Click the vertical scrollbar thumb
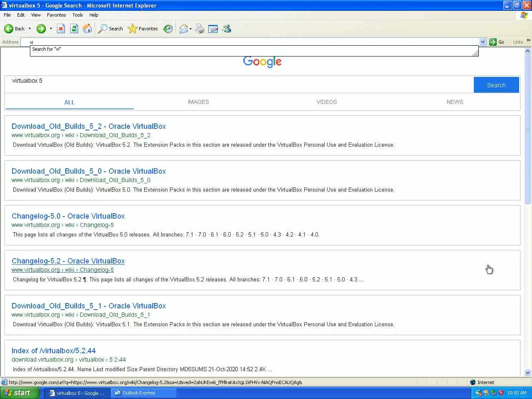 tap(528, 129)
